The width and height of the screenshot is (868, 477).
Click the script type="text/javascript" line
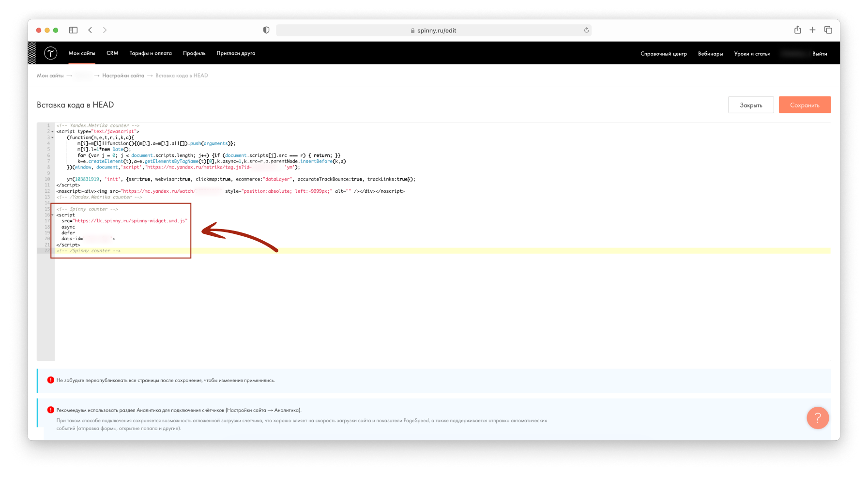(98, 131)
